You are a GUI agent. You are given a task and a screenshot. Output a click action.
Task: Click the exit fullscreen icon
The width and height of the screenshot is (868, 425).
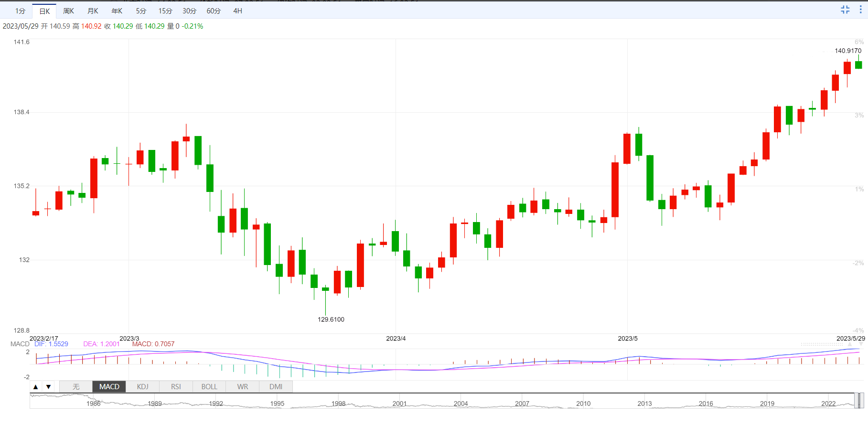tap(845, 10)
